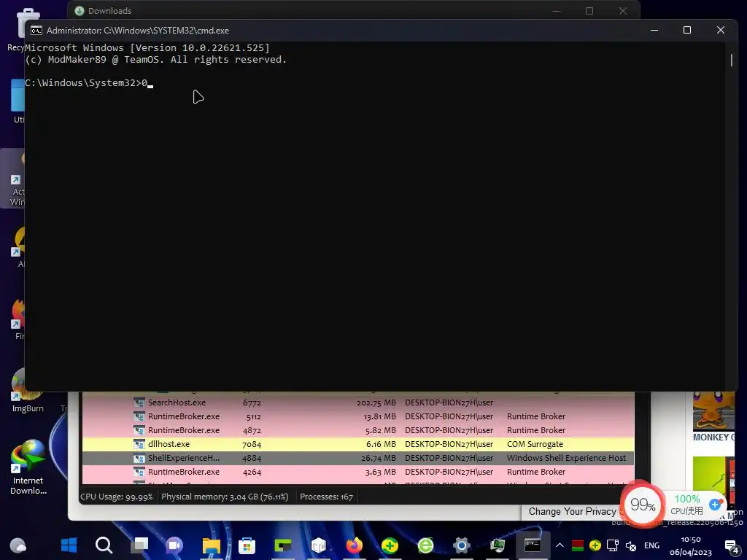Switch input language ENG

pyautogui.click(x=651, y=545)
